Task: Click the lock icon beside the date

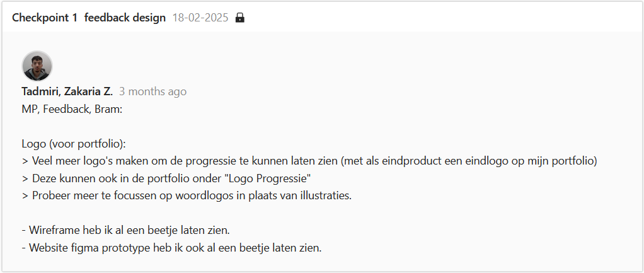Action: click(239, 18)
